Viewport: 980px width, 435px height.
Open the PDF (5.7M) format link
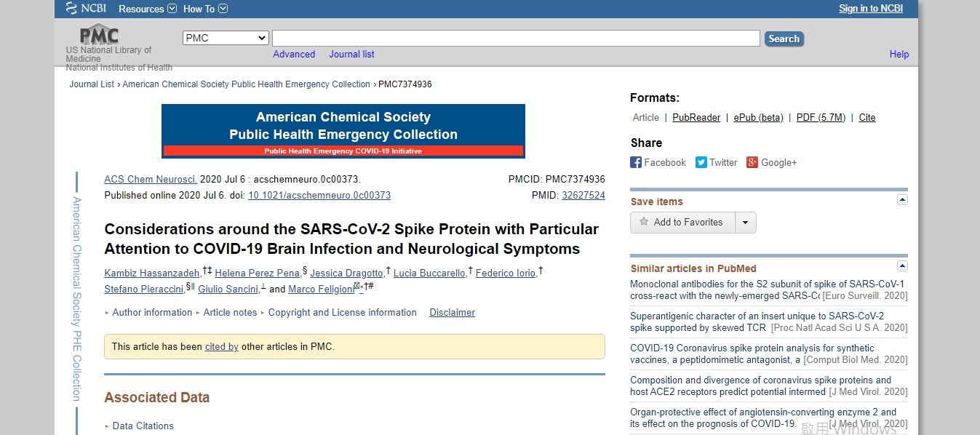click(821, 118)
